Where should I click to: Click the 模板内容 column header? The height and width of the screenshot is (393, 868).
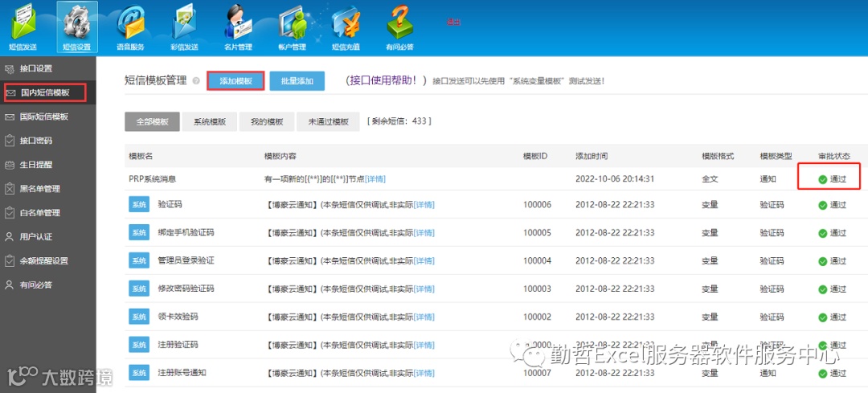280,156
